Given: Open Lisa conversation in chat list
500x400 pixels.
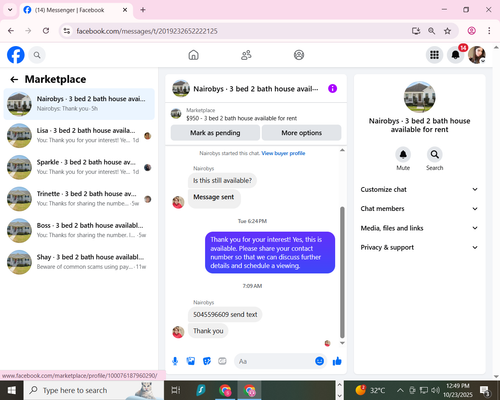Looking at the screenshot, I should (79, 135).
